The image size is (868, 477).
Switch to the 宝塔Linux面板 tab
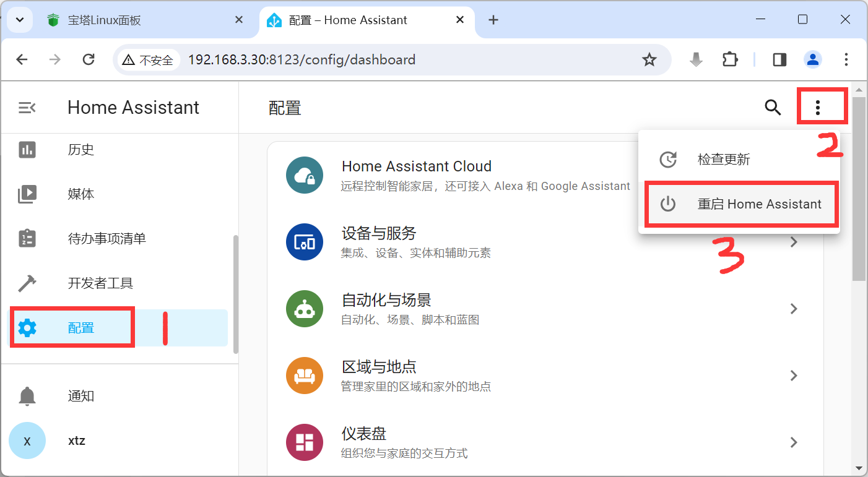(146, 20)
